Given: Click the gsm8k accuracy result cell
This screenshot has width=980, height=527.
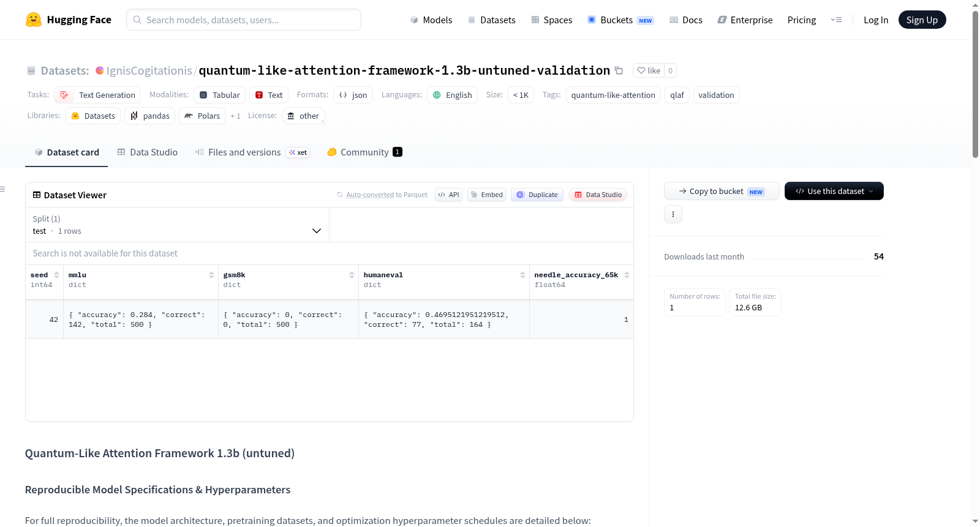Looking at the screenshot, I should click(x=288, y=320).
